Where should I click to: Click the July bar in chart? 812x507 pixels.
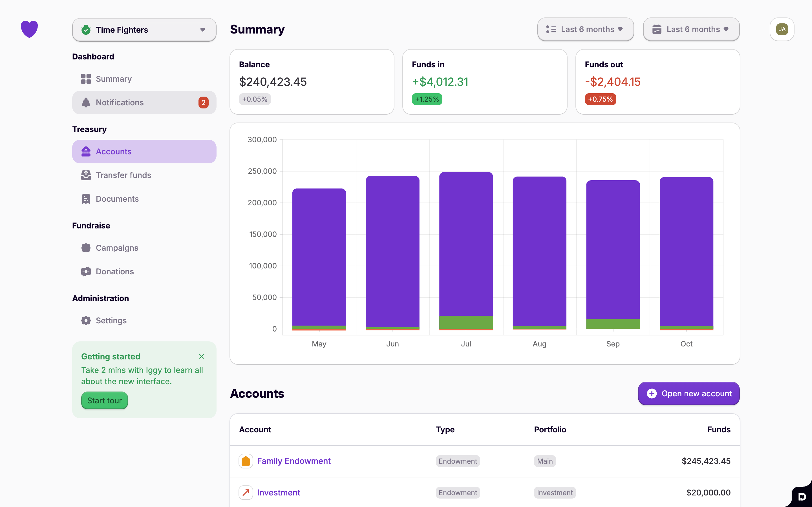(466, 245)
